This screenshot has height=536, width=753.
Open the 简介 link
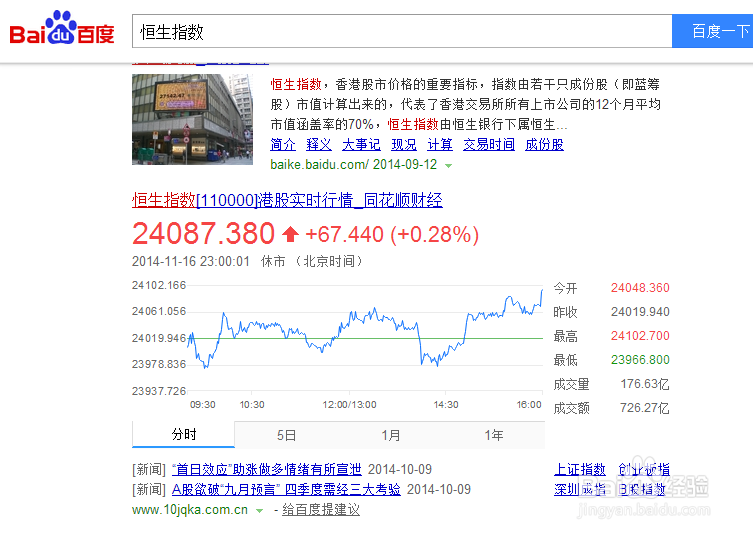(x=283, y=145)
